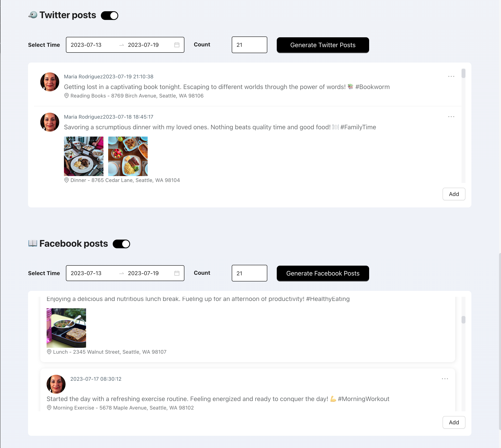Generate Twitter Posts
Screen dimensions: 501x448
click(x=323, y=45)
